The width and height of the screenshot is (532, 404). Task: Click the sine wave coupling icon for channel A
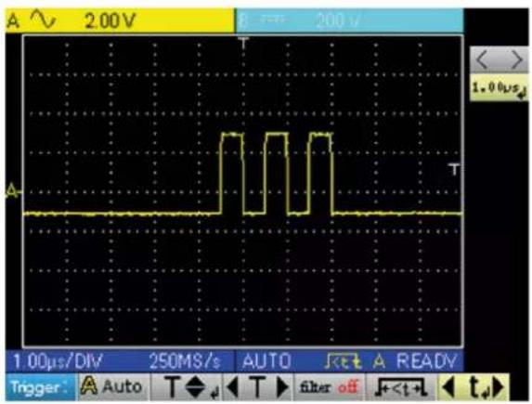(43, 19)
